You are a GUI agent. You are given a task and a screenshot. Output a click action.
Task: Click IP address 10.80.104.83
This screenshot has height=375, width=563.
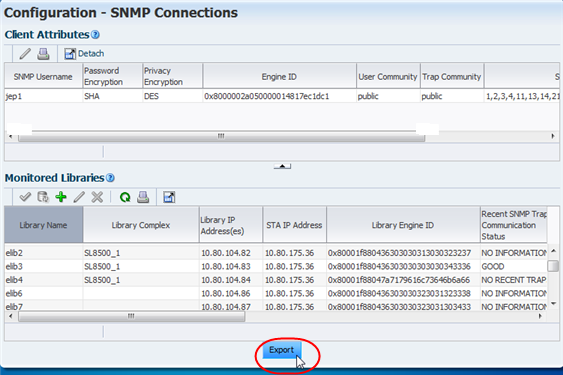pos(226,267)
